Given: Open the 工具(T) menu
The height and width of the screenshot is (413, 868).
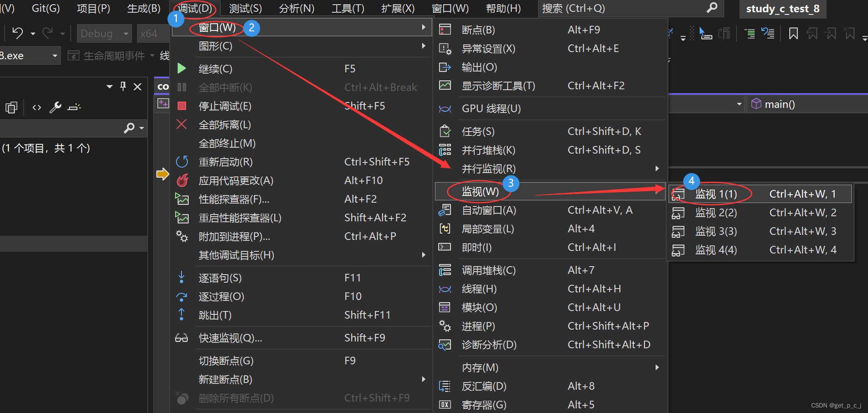Looking at the screenshot, I should click(x=347, y=8).
